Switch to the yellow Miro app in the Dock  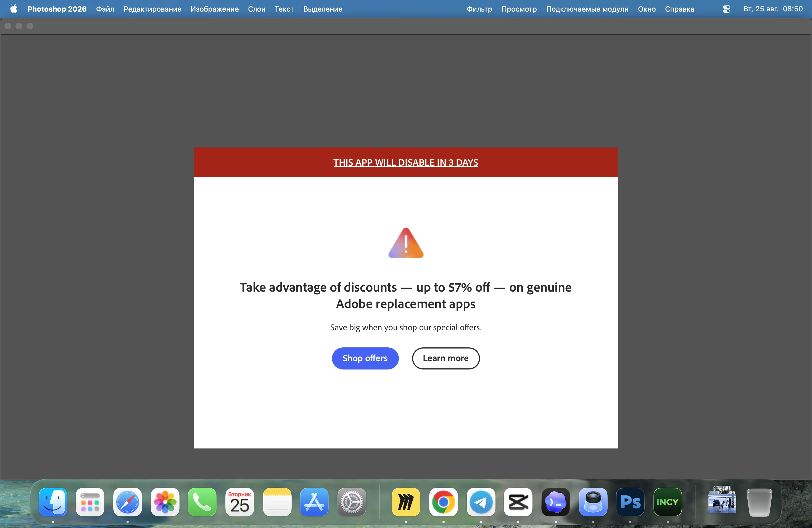pyautogui.click(x=406, y=502)
